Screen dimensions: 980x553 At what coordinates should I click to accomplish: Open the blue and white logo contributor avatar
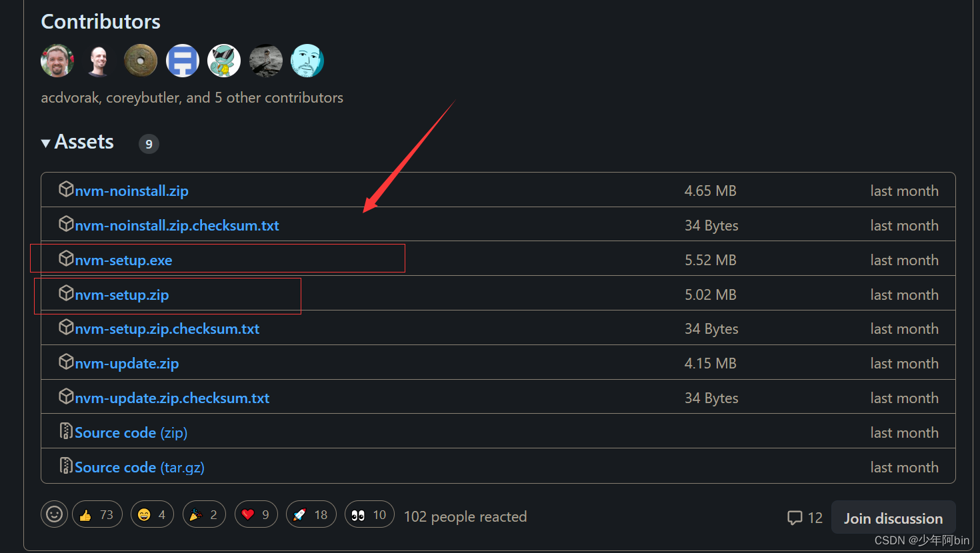[x=183, y=61]
